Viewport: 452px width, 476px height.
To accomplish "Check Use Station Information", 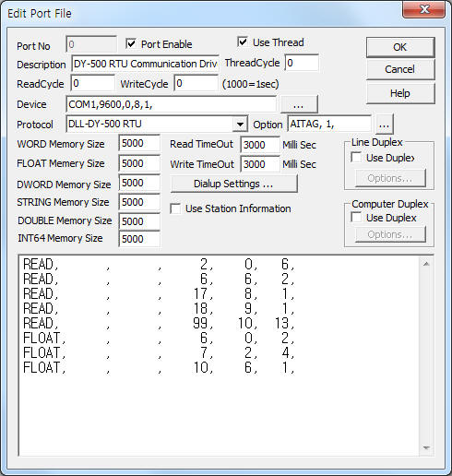I will point(175,208).
